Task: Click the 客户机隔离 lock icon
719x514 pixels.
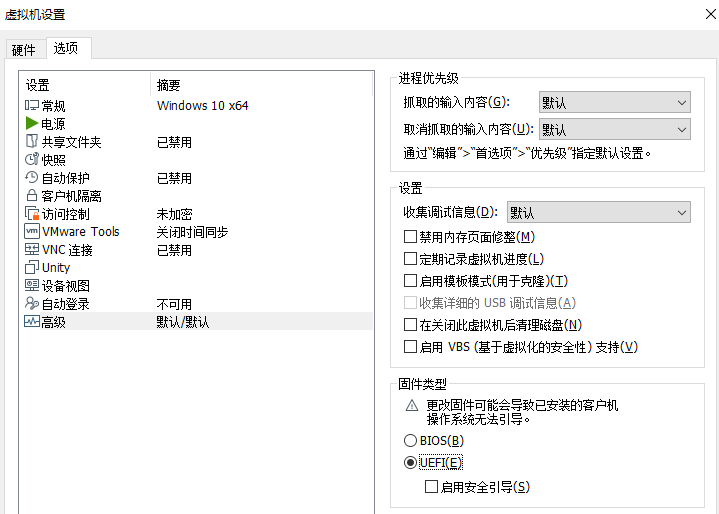Action: [32, 195]
